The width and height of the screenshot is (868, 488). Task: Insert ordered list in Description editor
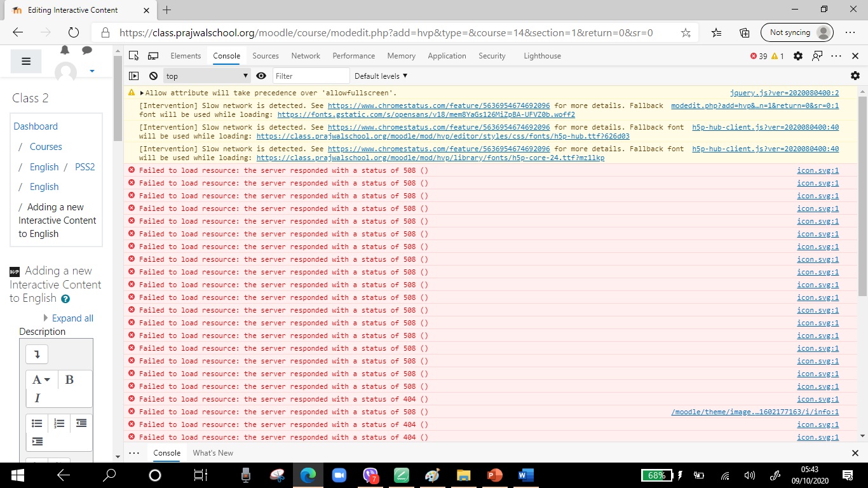coord(59,423)
